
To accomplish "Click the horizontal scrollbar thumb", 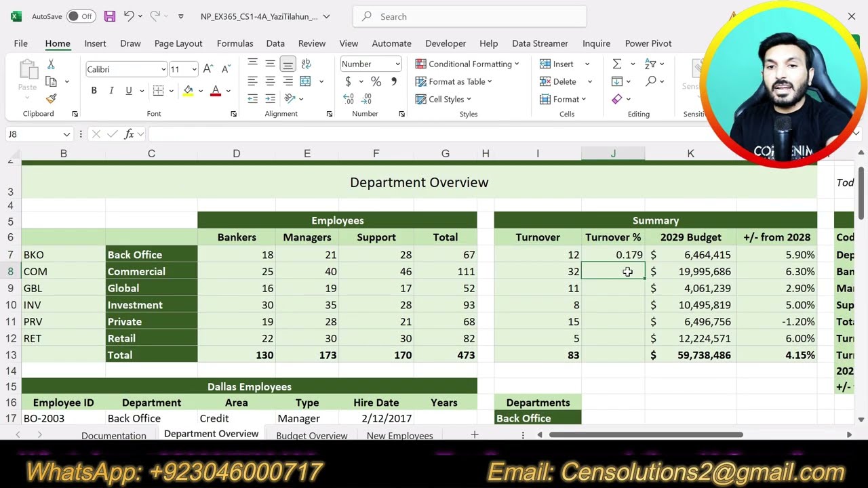I will [x=646, y=434].
